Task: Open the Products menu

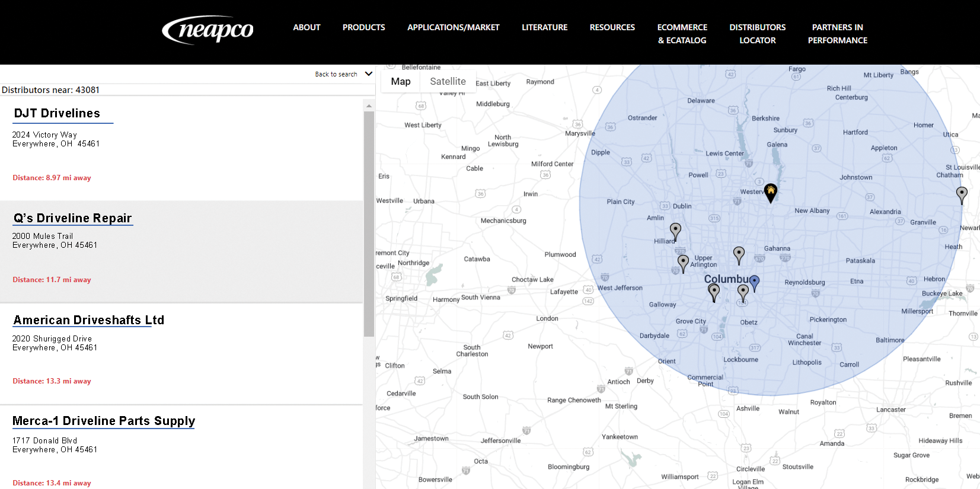Action: (x=363, y=27)
